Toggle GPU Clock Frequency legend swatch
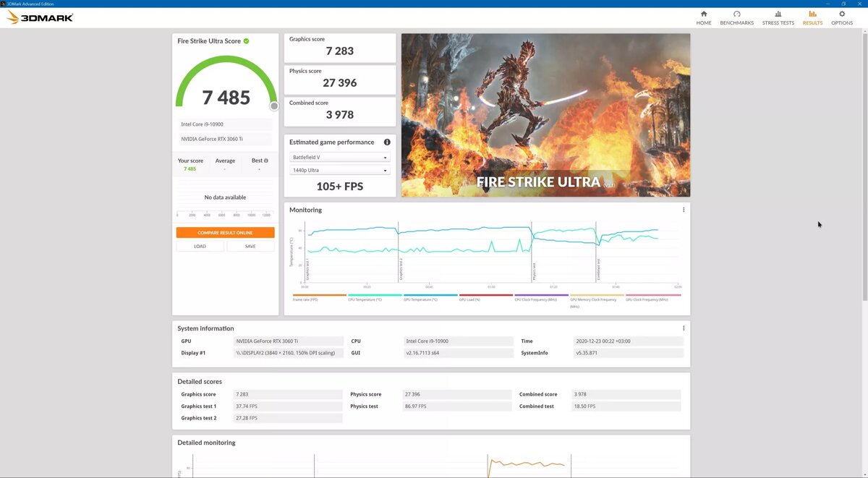Viewport: 868px width, 478px height. pyautogui.click(x=652, y=295)
